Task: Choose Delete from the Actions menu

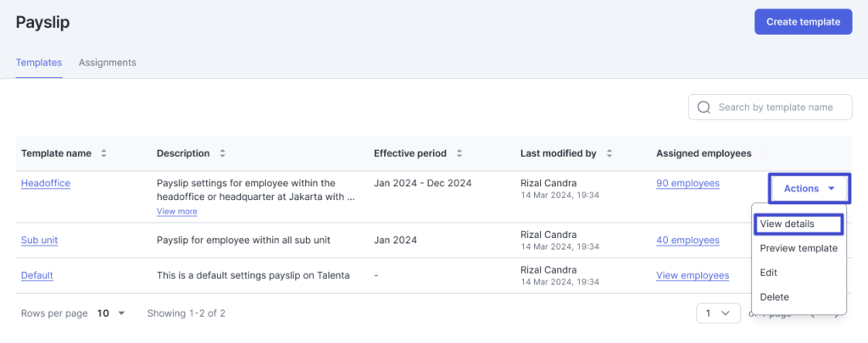Action: 775,297
